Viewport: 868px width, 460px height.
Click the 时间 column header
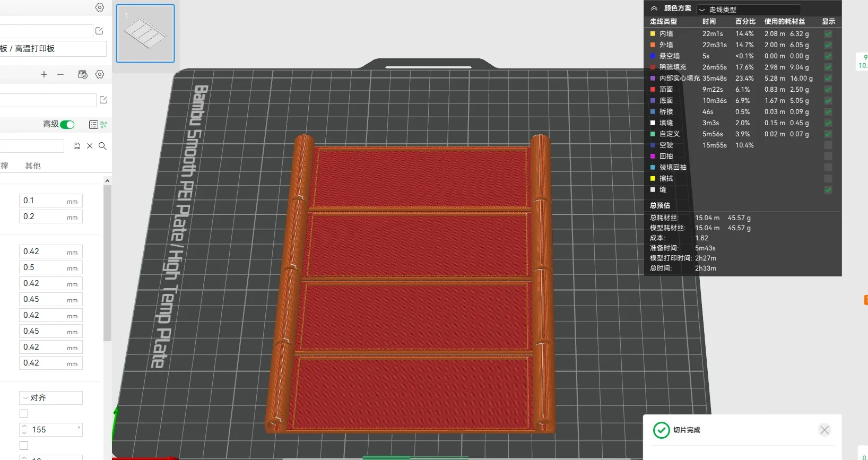tap(709, 22)
